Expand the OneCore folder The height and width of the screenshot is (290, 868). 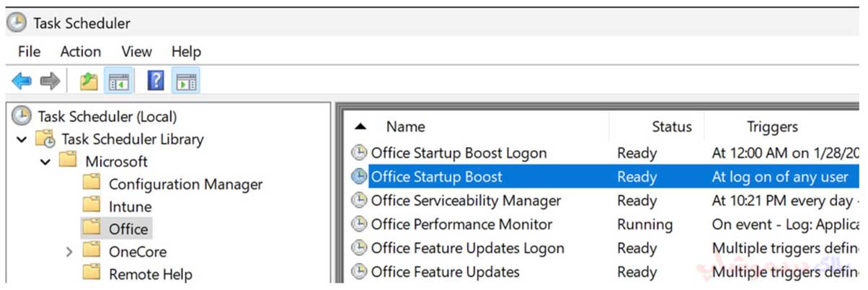(x=69, y=252)
